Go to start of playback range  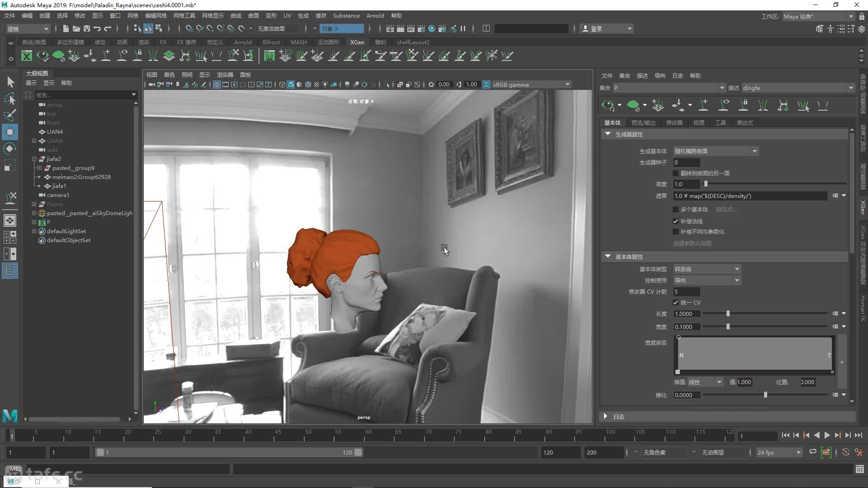point(786,435)
